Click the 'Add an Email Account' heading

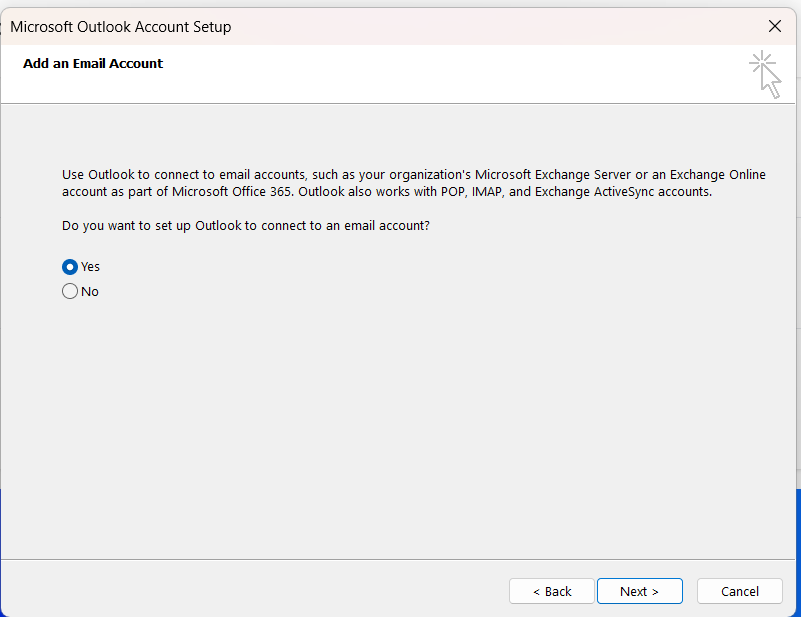(93, 63)
